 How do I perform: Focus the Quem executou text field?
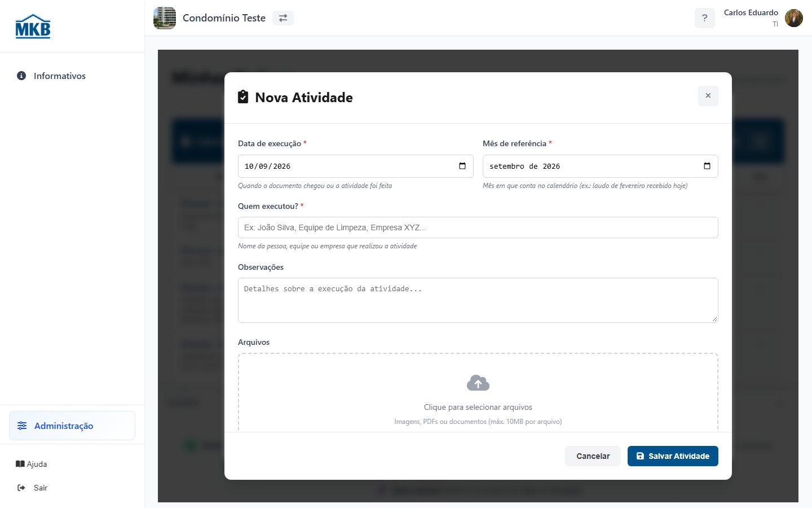[478, 227]
